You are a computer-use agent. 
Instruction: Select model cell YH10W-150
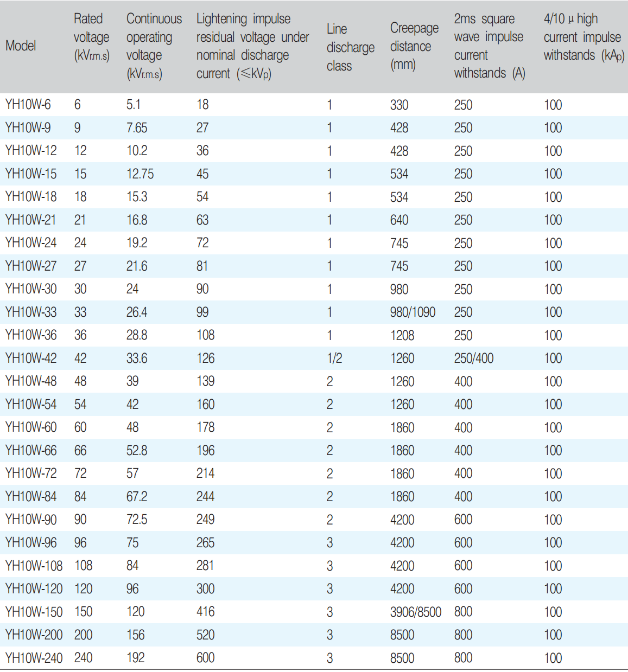34,612
